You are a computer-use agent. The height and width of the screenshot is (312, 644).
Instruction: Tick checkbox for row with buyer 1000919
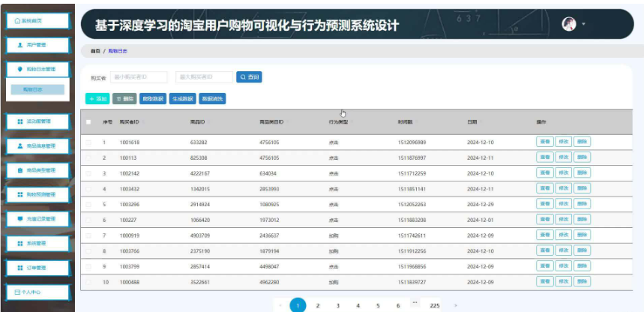pyautogui.click(x=88, y=236)
